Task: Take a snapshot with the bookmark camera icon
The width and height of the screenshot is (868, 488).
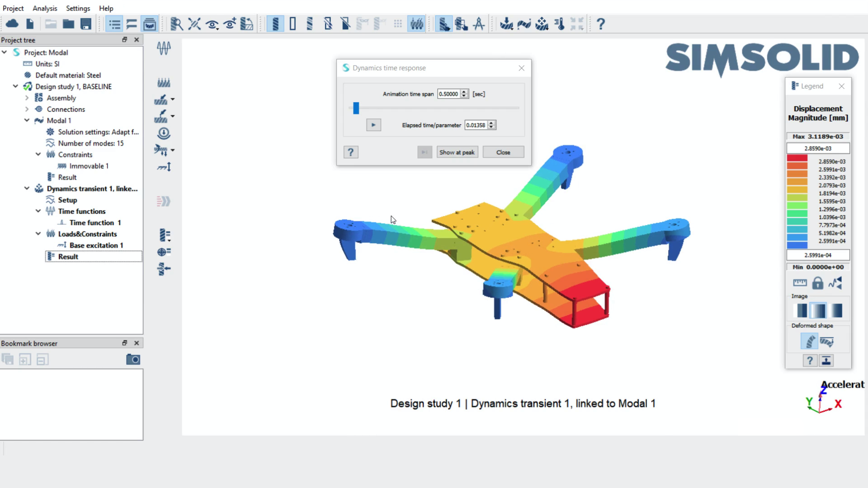Action: 133,360
